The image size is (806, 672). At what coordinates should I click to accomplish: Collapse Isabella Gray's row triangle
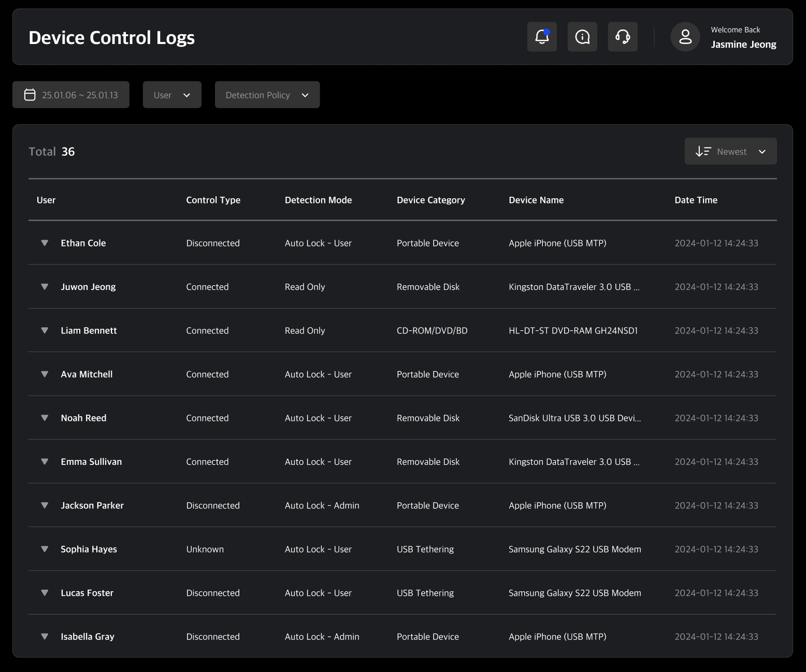[45, 636]
